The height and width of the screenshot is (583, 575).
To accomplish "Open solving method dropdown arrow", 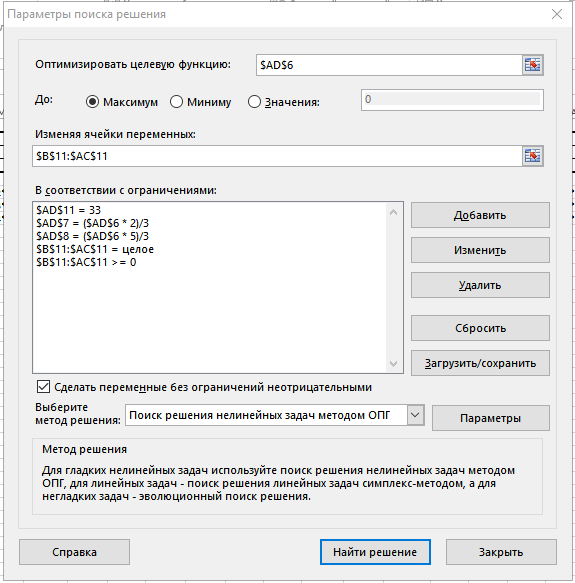I will point(415,415).
